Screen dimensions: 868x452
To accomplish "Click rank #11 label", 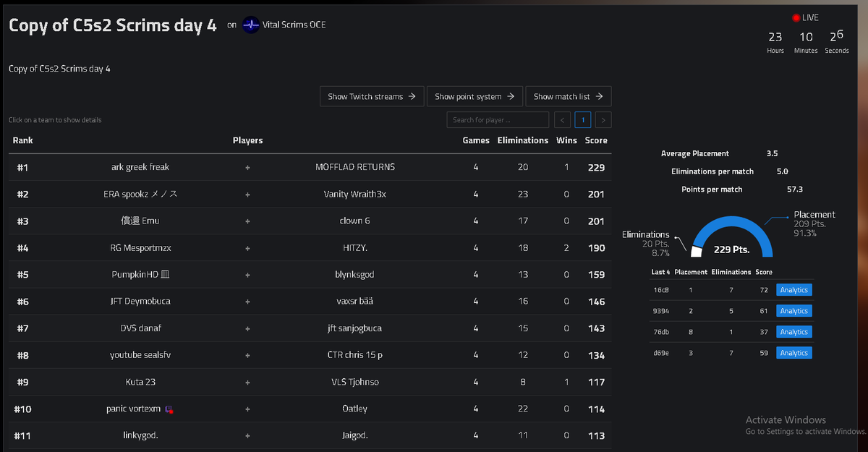I will (23, 435).
